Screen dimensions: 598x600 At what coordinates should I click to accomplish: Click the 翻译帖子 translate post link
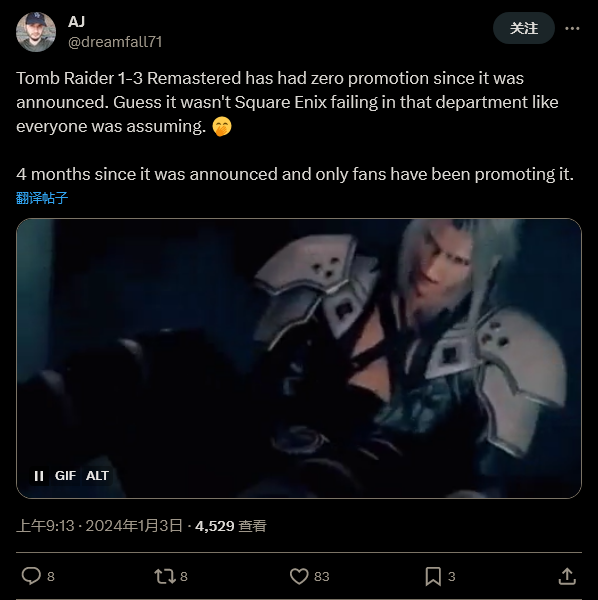[x=42, y=198]
